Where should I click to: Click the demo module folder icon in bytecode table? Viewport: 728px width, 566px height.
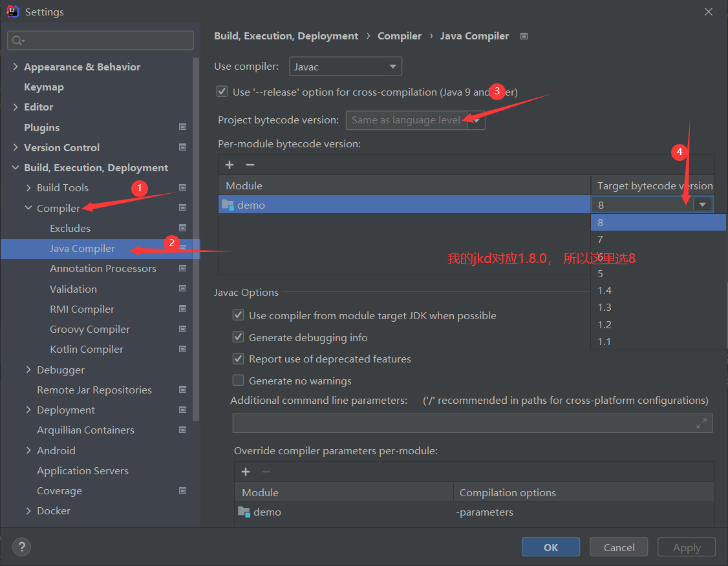[228, 205]
